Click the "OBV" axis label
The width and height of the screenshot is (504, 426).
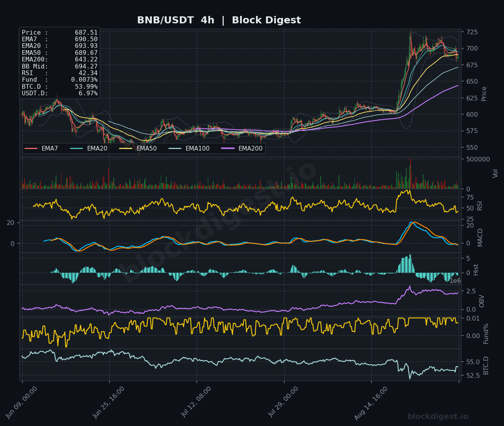click(x=481, y=301)
